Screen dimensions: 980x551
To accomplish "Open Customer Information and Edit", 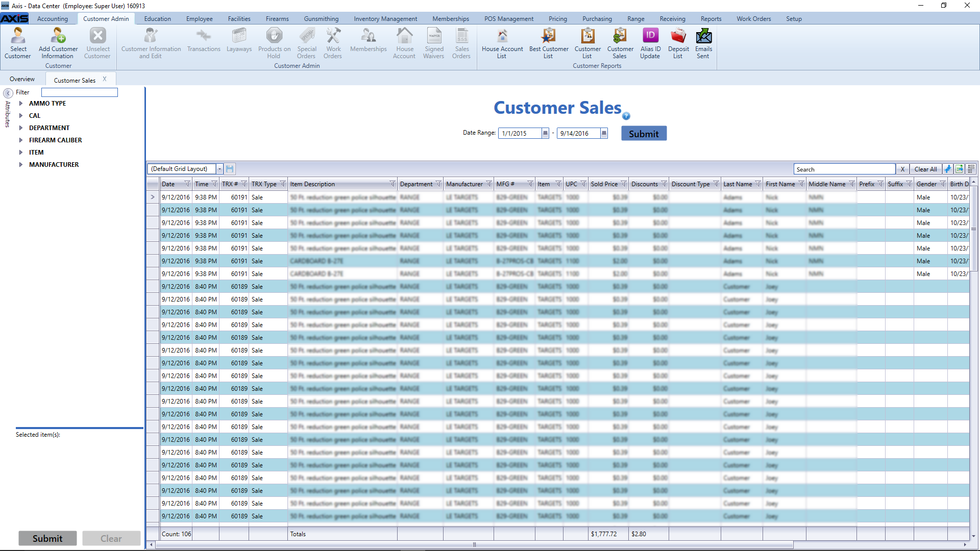I will point(151,43).
